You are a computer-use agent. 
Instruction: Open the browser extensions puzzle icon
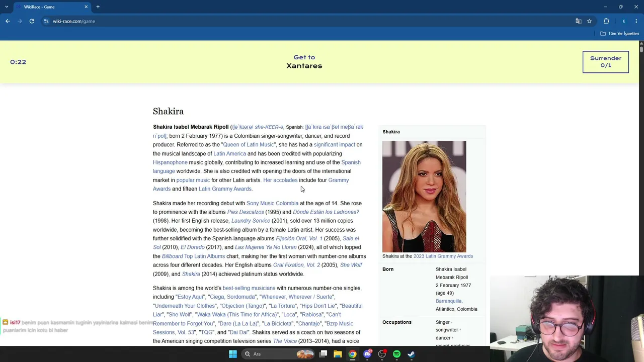coord(606,21)
